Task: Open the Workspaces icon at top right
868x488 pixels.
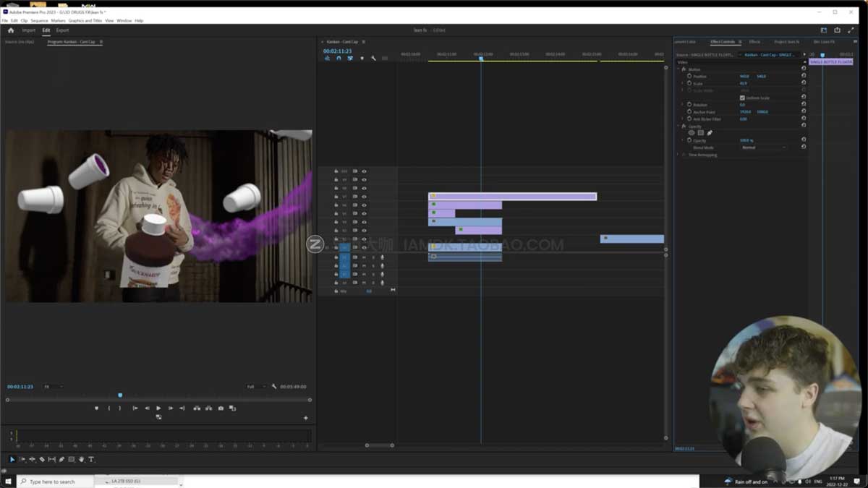Action: pos(823,30)
